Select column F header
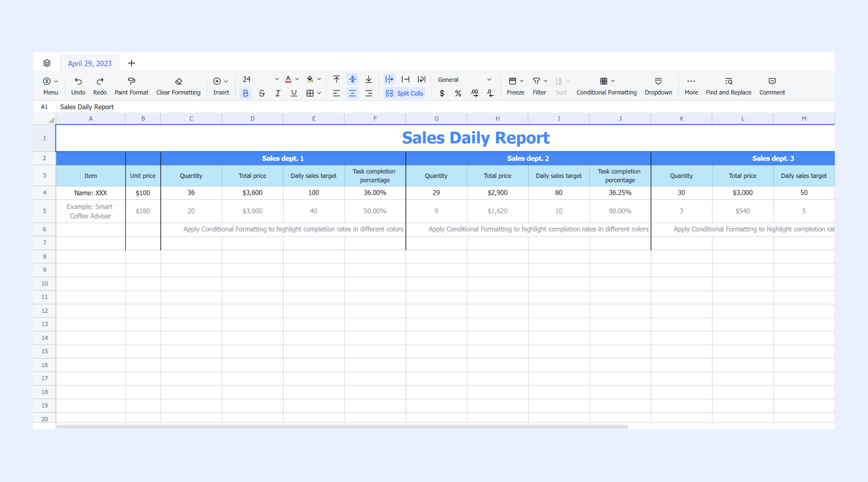 pos(375,118)
